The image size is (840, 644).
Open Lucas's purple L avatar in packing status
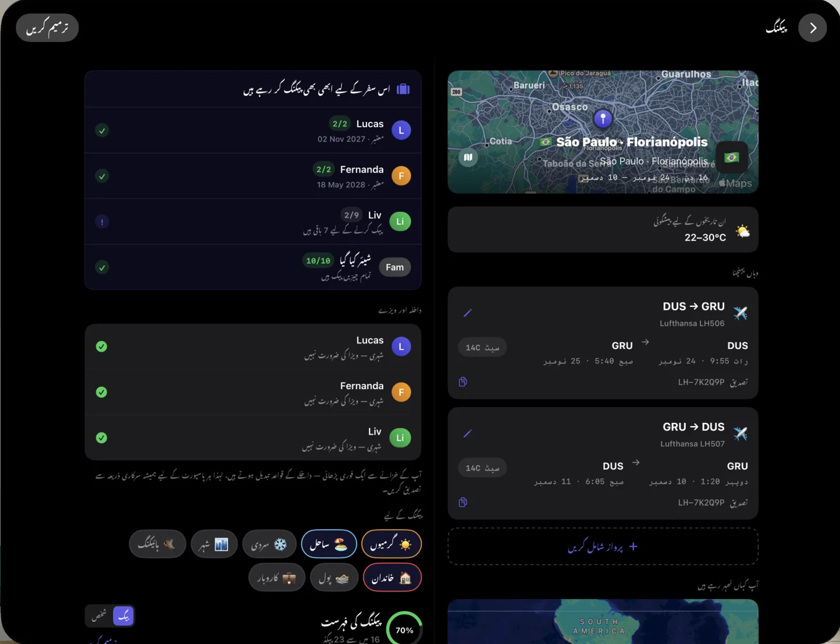click(401, 131)
